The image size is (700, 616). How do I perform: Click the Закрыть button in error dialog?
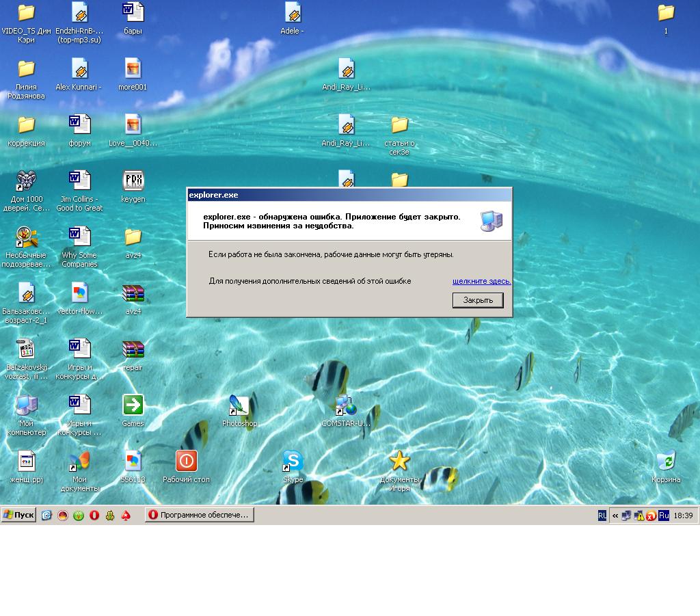point(478,300)
